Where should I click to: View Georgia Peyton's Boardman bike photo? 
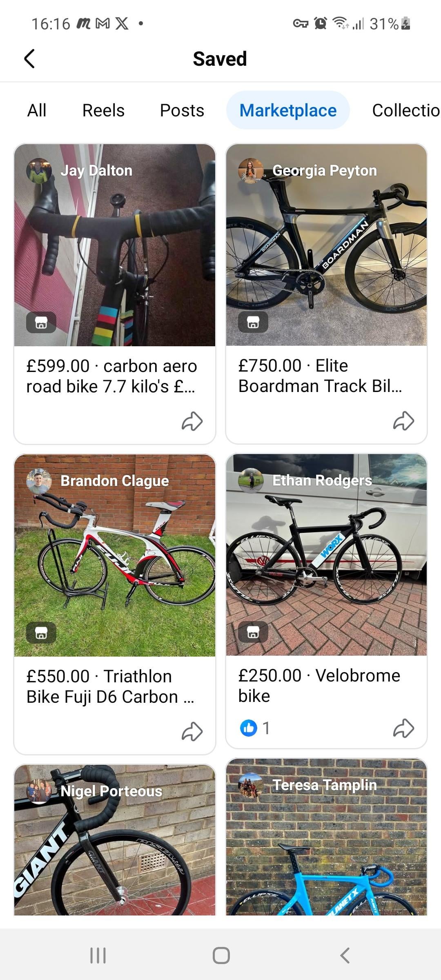coord(327,253)
